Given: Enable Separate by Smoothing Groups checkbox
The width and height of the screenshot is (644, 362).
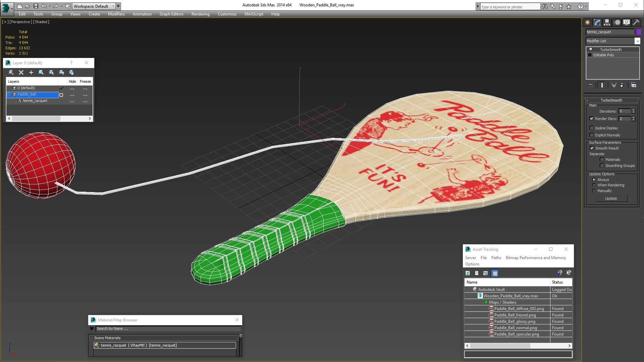Looking at the screenshot, I should tap(602, 166).
